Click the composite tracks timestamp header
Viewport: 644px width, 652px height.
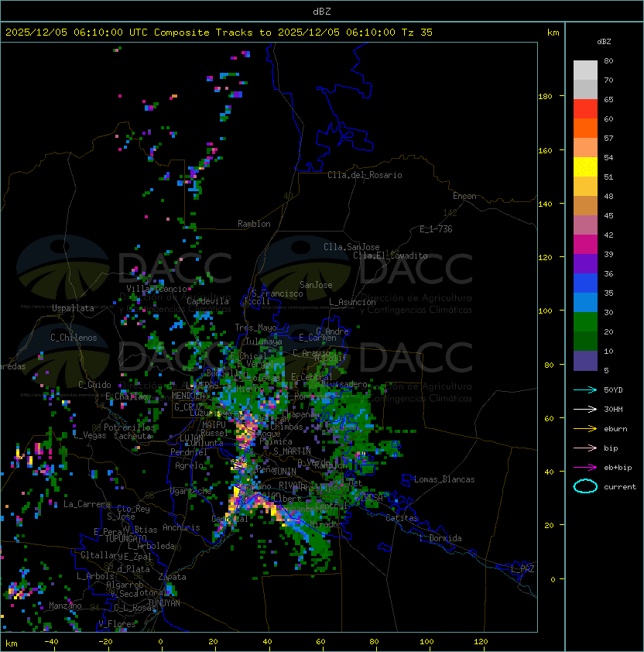tap(219, 33)
